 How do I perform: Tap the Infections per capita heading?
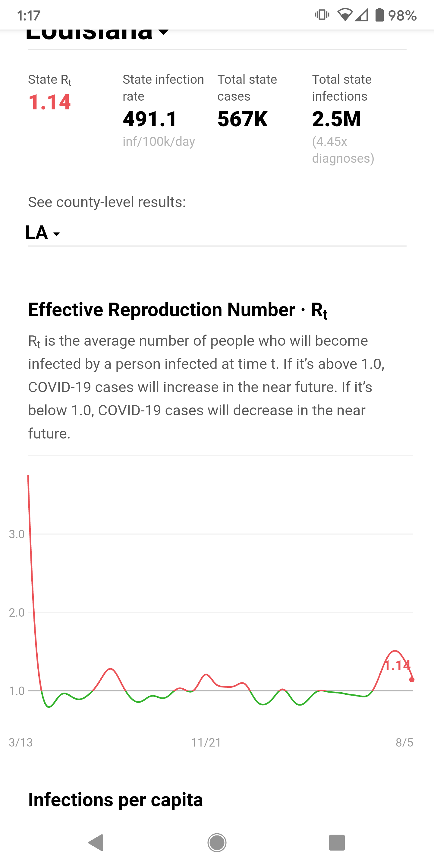coord(115,800)
